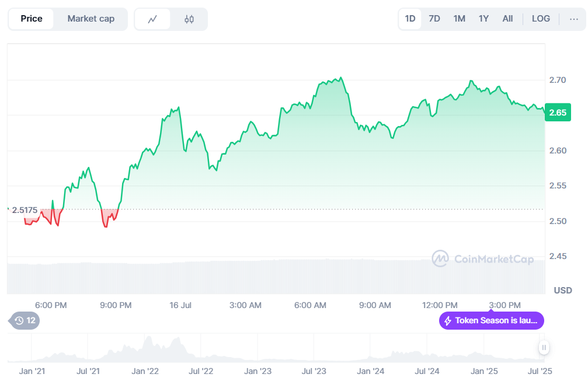This screenshot has width=588, height=381.
Task: Click the 2.65 current price label
Action: point(558,113)
